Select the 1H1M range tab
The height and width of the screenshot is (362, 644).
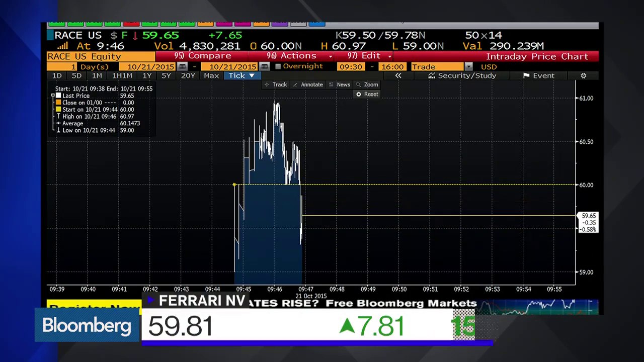pyautogui.click(x=122, y=75)
